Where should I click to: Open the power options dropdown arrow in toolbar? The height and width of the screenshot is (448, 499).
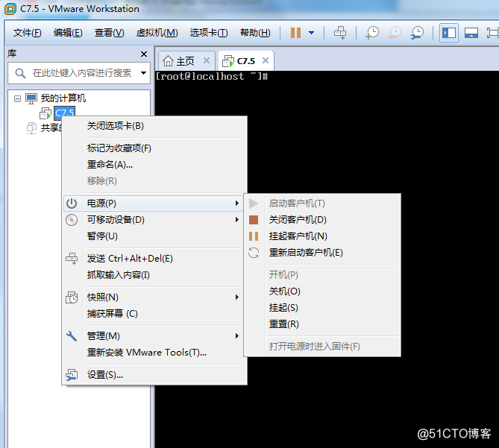[312, 33]
